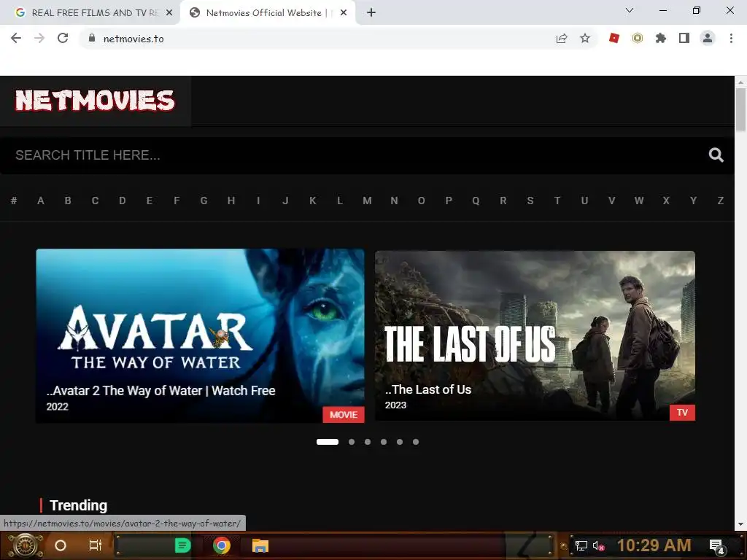Select the first active carousel indicator
Screen dimensions: 747x560
[x=328, y=442]
